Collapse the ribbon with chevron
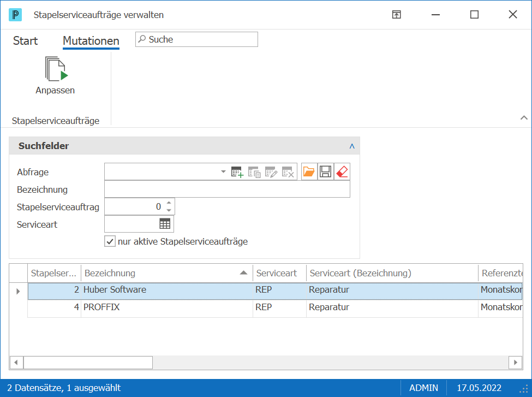 524,117
